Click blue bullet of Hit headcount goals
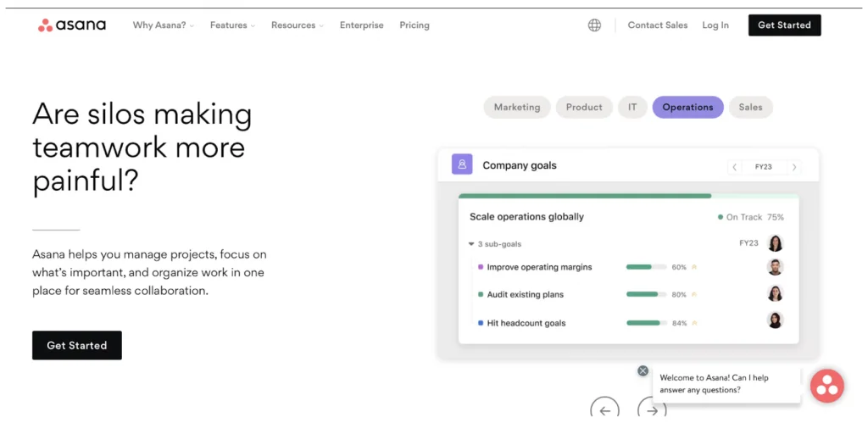The width and height of the screenshot is (868, 423). [x=481, y=323]
